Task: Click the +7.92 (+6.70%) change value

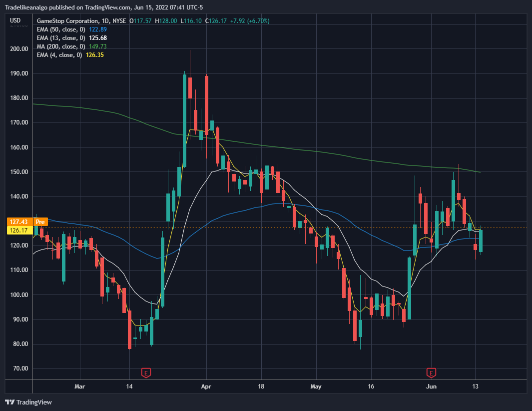Action: click(x=250, y=21)
